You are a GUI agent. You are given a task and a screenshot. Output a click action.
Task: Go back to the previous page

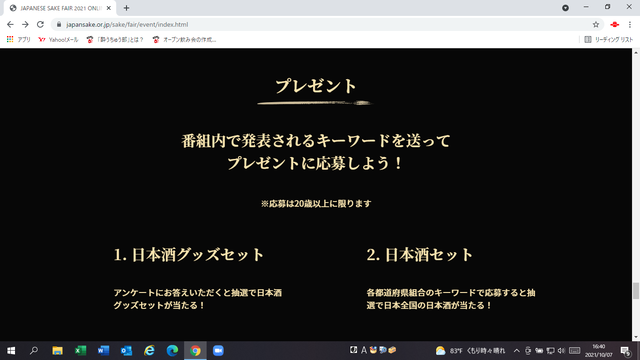(10, 24)
